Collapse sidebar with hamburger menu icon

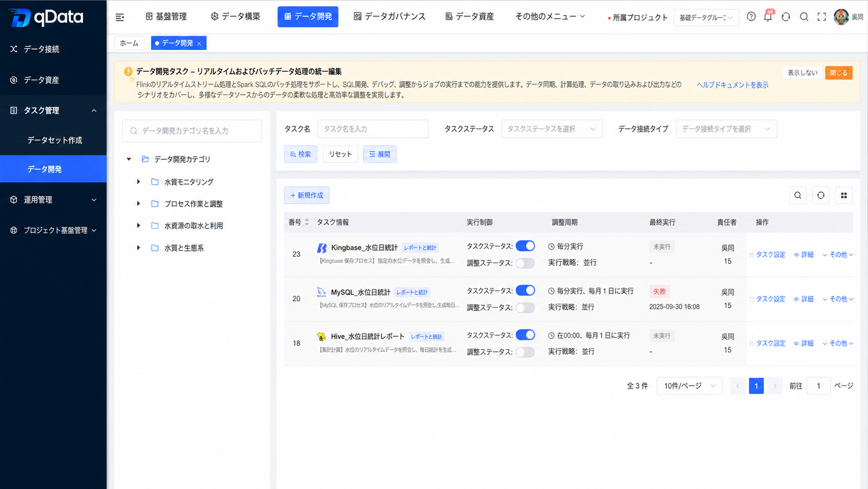pyautogui.click(x=120, y=17)
